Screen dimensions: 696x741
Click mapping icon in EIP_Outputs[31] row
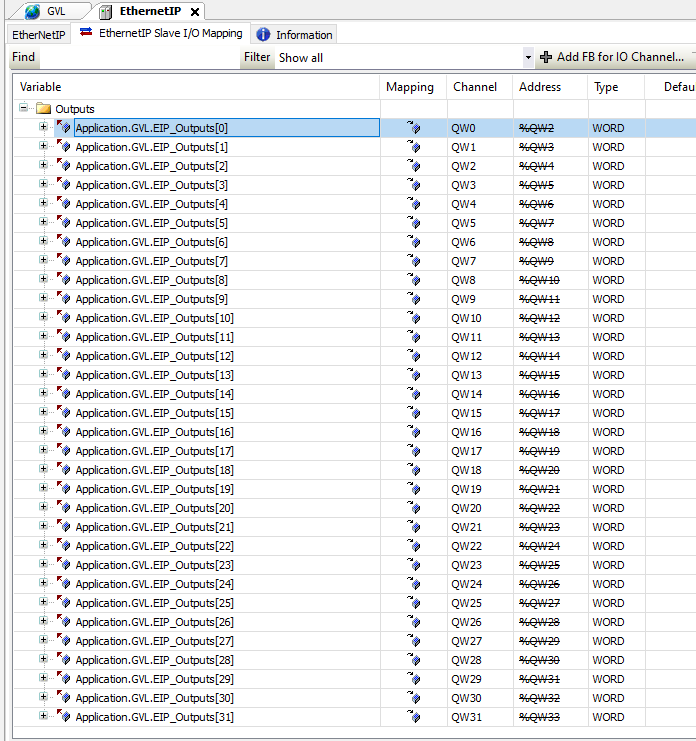pyautogui.click(x=414, y=717)
